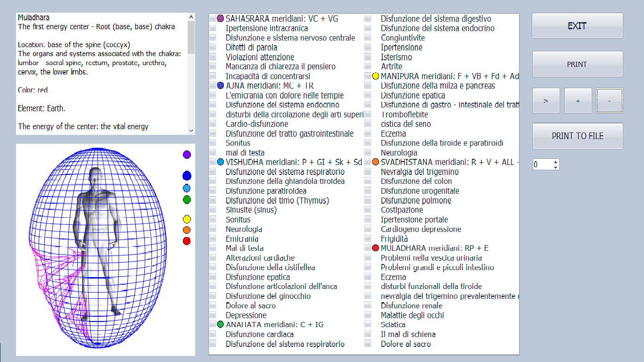Select the 'Disfunzione del ginocchio' list entry
Viewport: 644px width, 362px height.
point(268,296)
